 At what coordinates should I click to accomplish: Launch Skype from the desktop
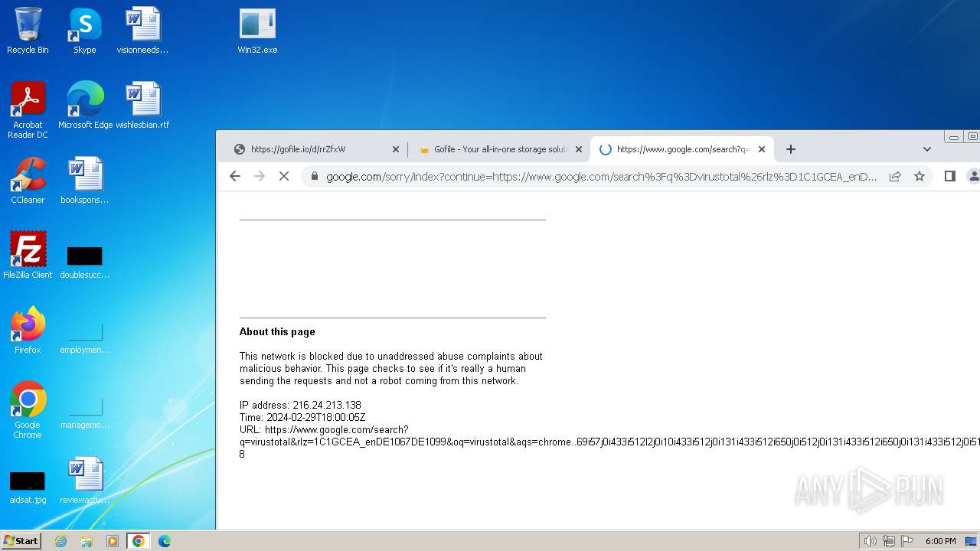(x=84, y=31)
